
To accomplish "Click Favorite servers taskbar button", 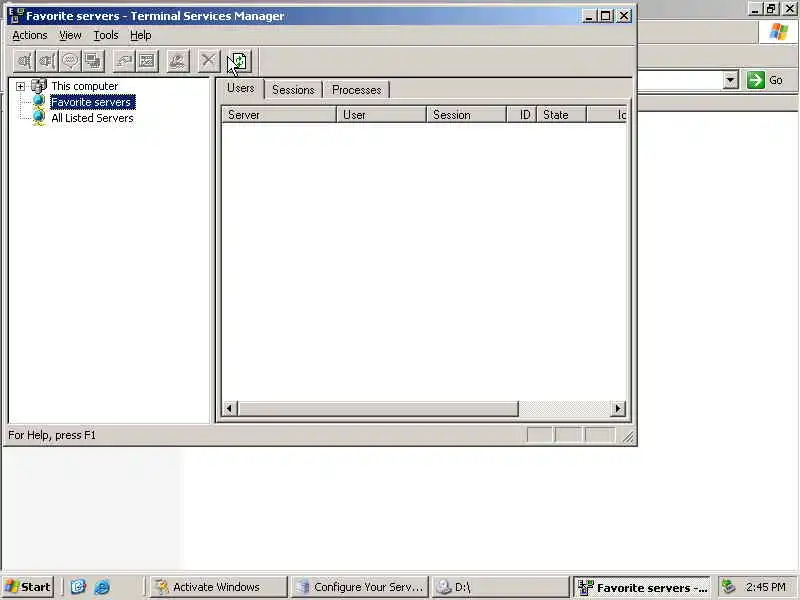I will [x=642, y=587].
